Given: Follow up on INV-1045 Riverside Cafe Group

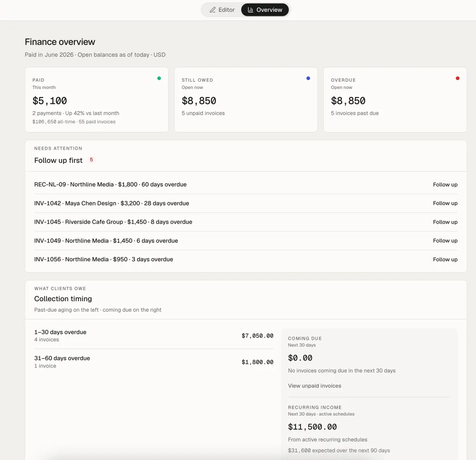Looking at the screenshot, I should (x=445, y=222).
